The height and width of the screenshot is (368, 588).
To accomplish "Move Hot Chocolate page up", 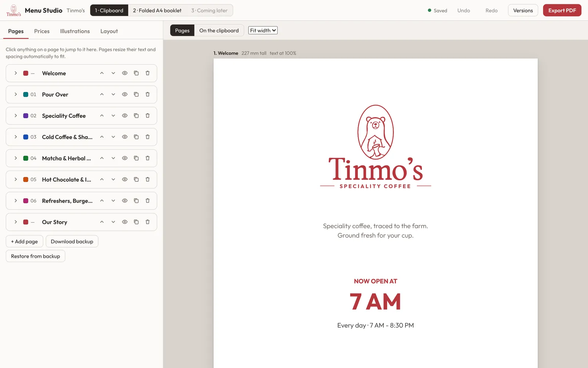I will coord(102,180).
